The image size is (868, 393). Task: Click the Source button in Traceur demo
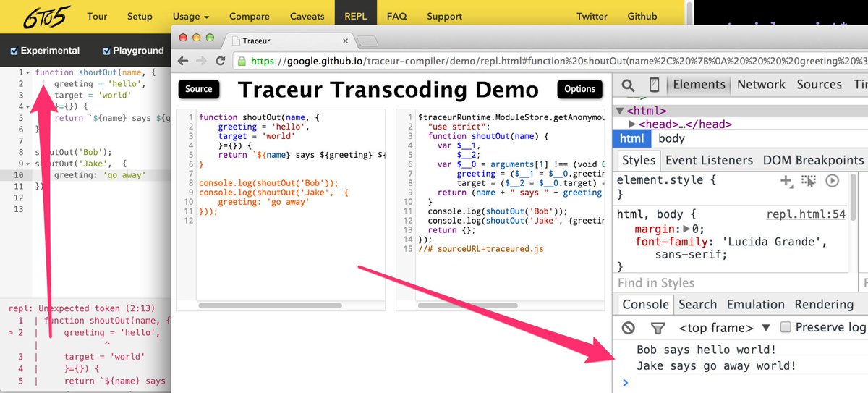199,89
